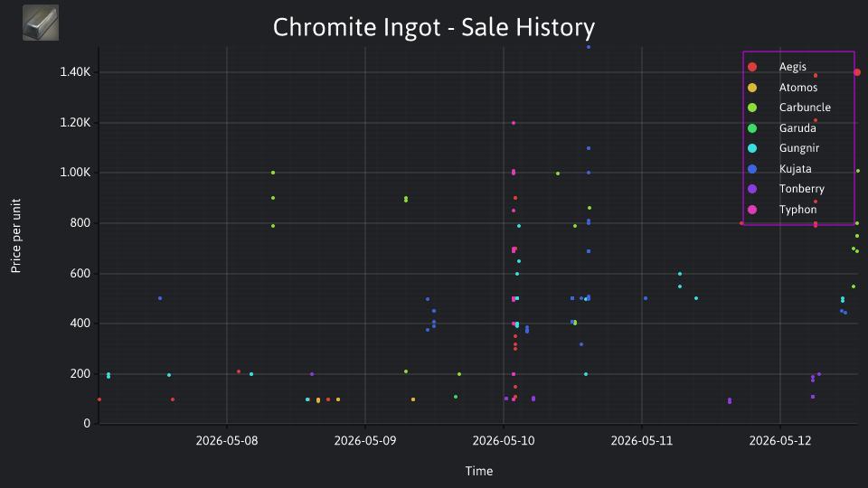Screen dimensions: 868x488
Task: Select the Typhon sale point at 1.20K
Action: [514, 123]
